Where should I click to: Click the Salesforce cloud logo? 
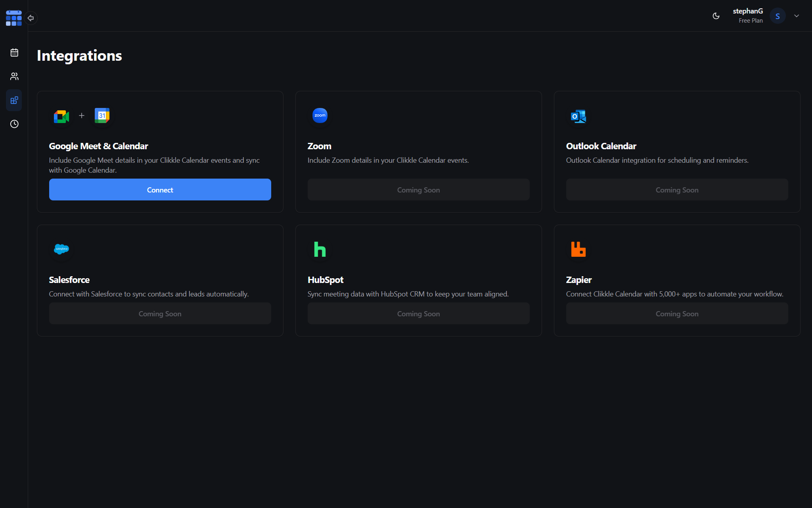coord(61,249)
